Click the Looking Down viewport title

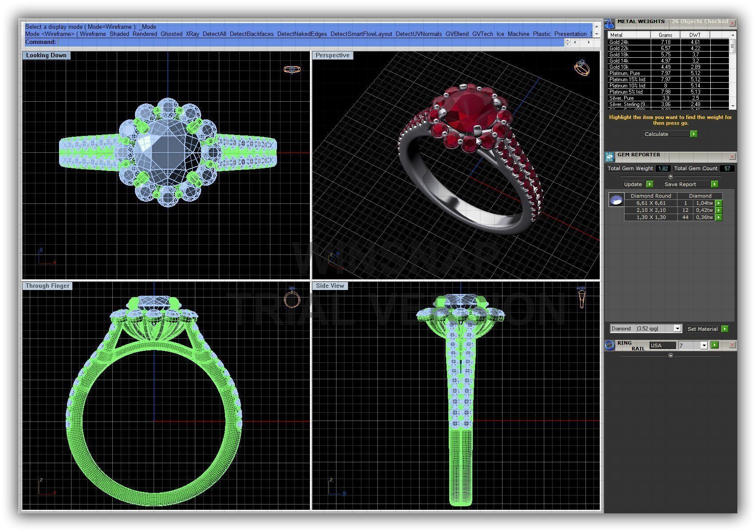46,55
